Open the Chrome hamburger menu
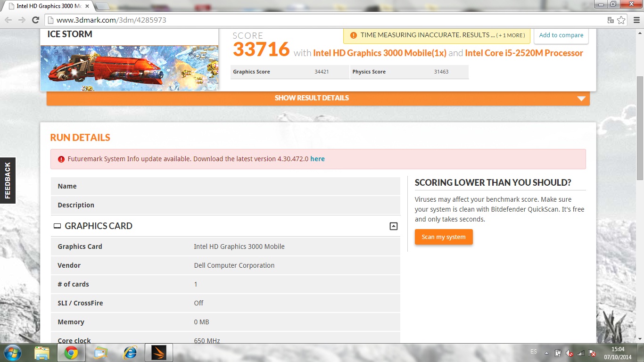This screenshot has height=362, width=644. (x=635, y=20)
